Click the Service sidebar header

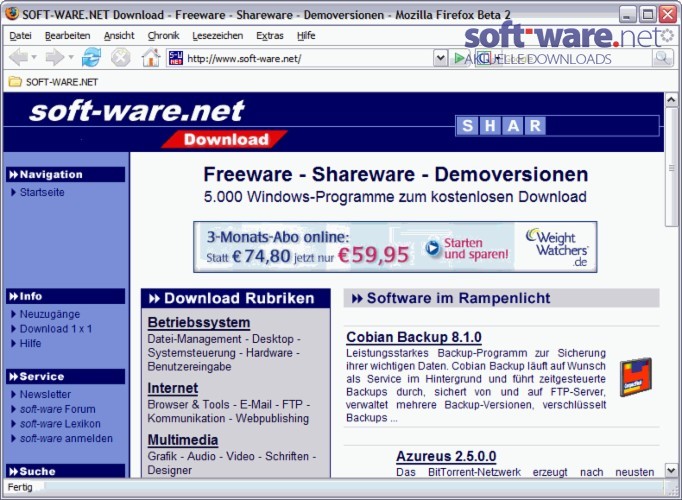tap(66, 377)
